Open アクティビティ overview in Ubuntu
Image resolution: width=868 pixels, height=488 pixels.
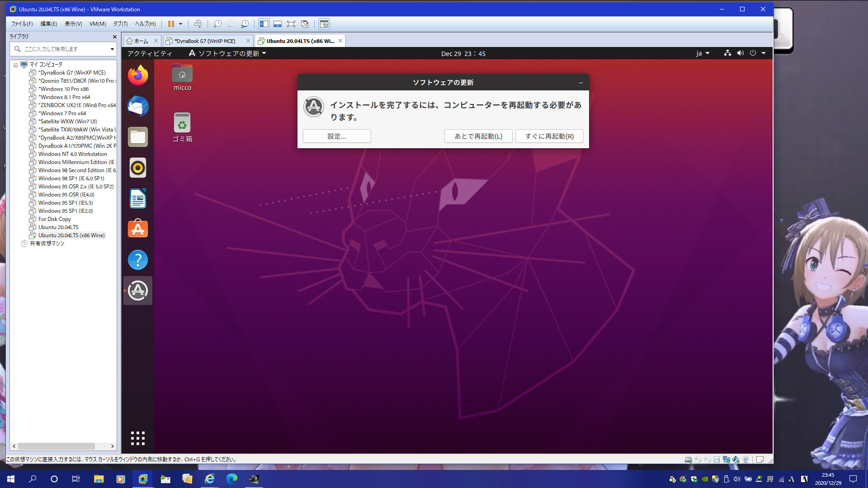pyautogui.click(x=150, y=53)
